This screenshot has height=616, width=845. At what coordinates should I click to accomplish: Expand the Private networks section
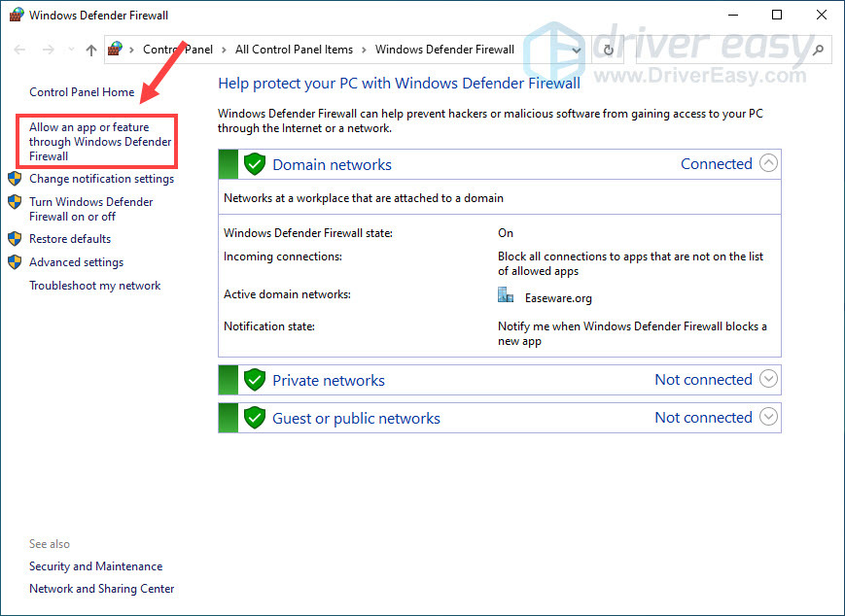pos(768,379)
